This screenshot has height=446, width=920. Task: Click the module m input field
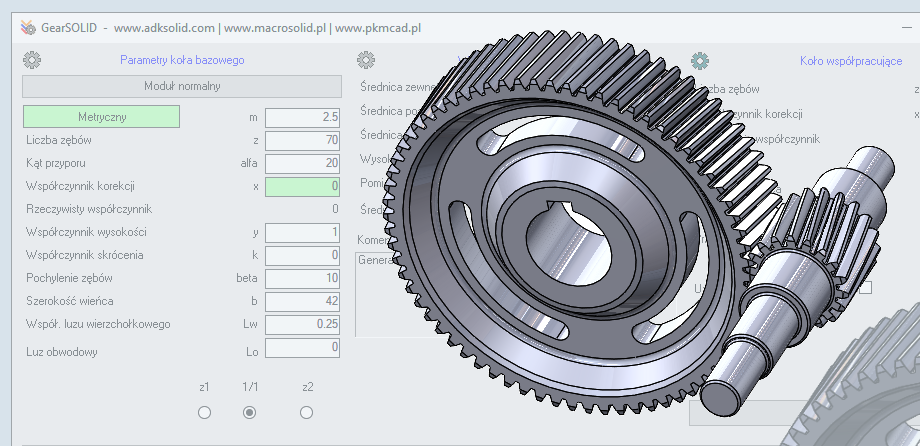click(303, 117)
